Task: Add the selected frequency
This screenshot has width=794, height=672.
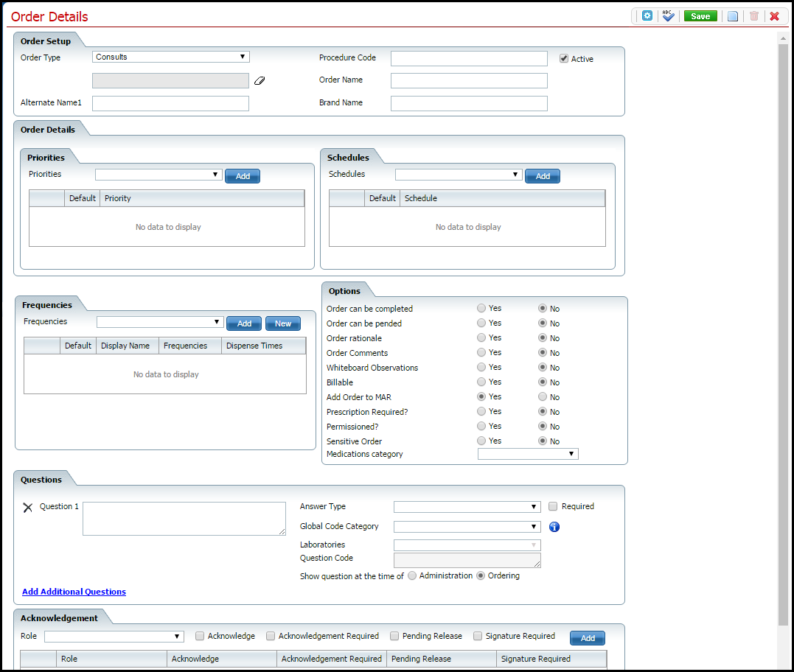Action: pyautogui.click(x=244, y=323)
